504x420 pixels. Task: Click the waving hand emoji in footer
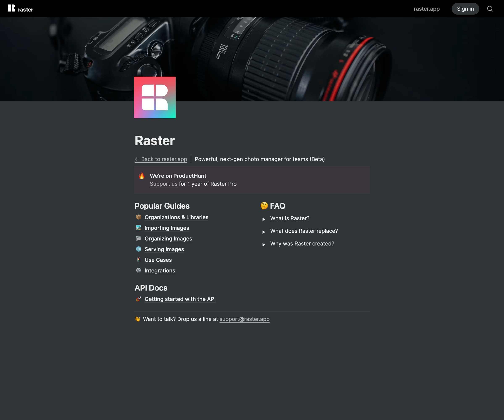138,319
